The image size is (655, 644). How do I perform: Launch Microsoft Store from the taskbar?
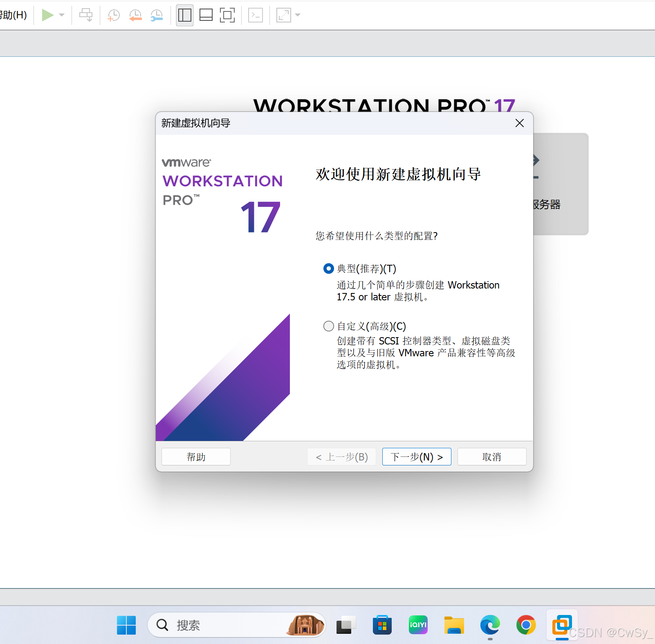382,625
